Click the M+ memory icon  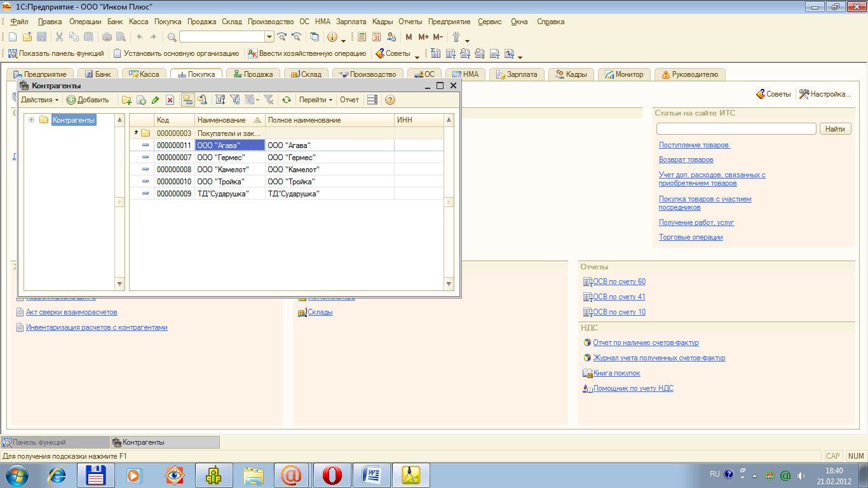pyautogui.click(x=423, y=37)
